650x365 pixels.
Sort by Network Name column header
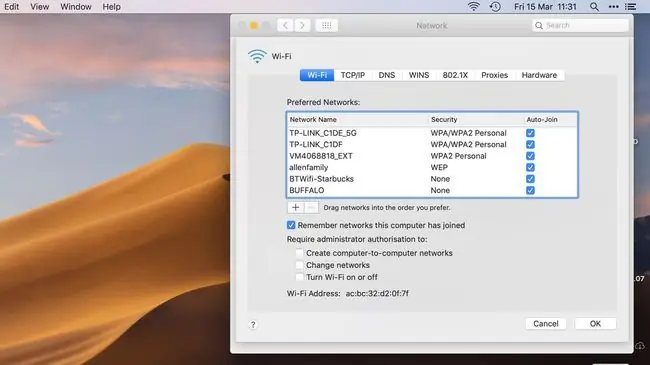pyautogui.click(x=357, y=119)
